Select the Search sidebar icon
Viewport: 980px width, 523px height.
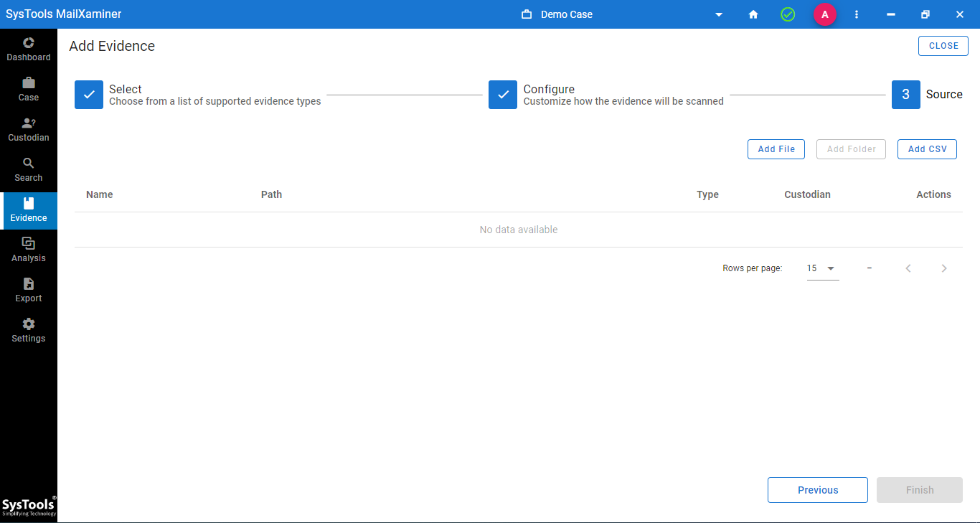29,169
